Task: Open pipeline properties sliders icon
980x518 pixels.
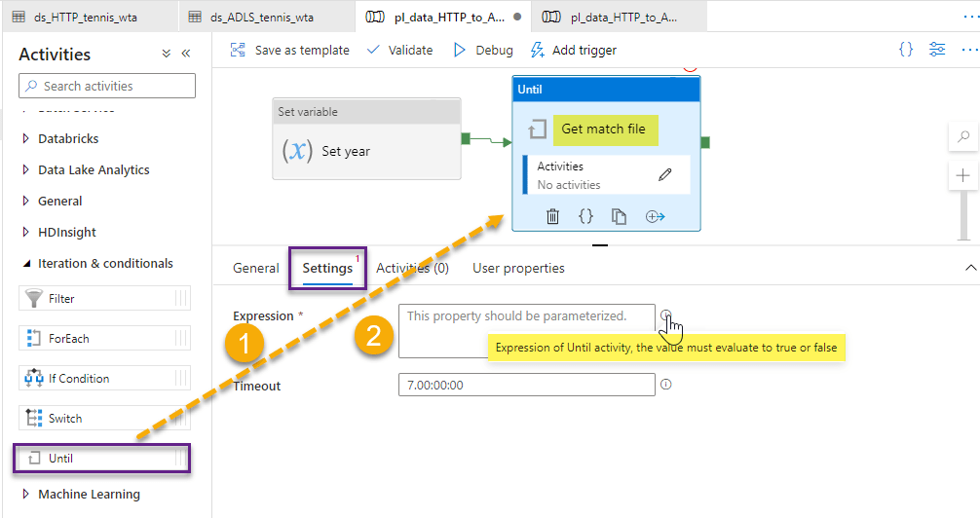Action: point(937,50)
